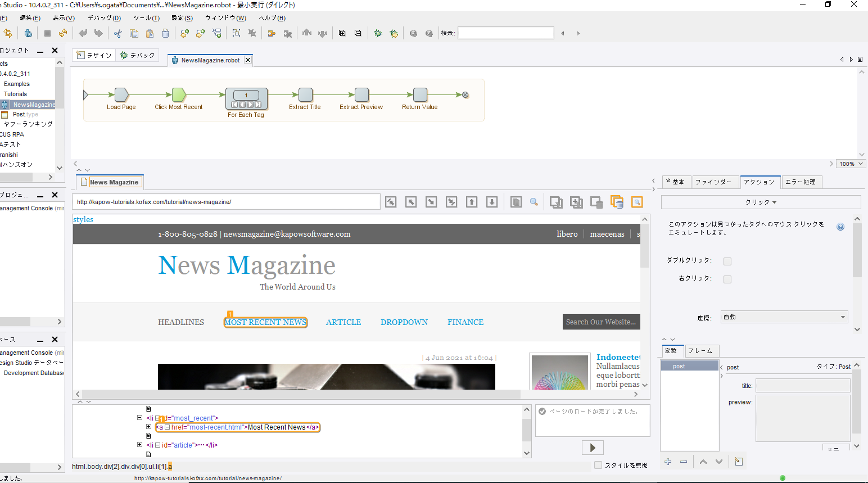
Task: Click the green plus add variable icon
Action: [668, 462]
